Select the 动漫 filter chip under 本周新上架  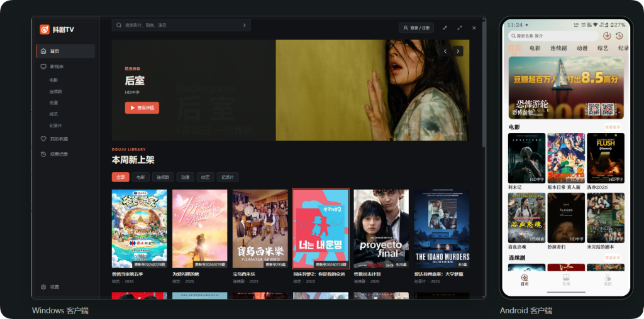[x=186, y=177]
